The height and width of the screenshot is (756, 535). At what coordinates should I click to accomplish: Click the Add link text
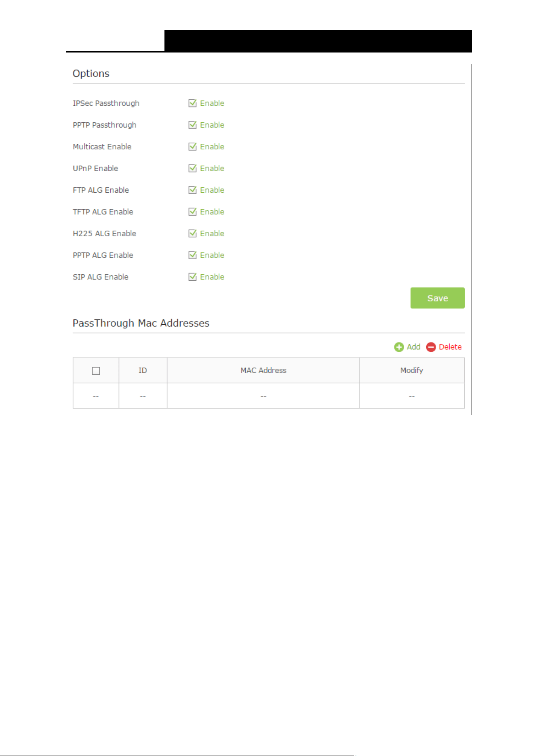click(413, 347)
